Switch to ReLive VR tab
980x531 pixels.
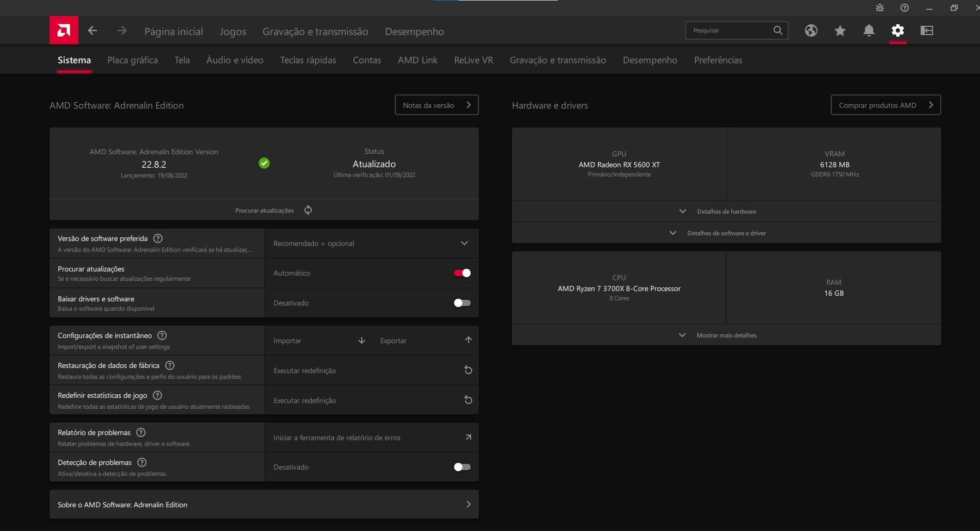point(474,60)
